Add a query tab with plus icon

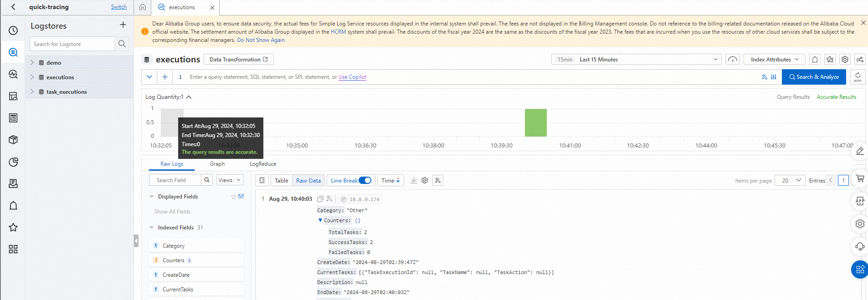pyautogui.click(x=165, y=77)
